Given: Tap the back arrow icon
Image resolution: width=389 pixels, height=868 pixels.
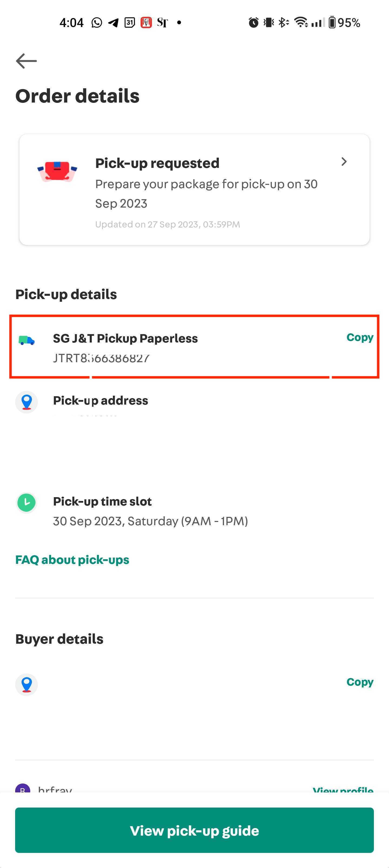Looking at the screenshot, I should [26, 61].
